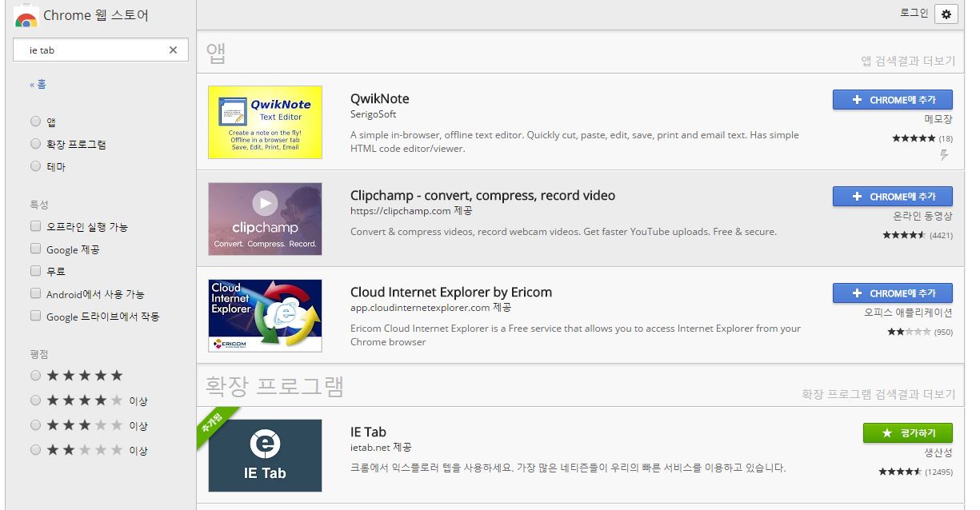Viewport: 980px width, 510px height.
Task: Open 앱 검색결과 더보기 link
Action: pos(908,61)
